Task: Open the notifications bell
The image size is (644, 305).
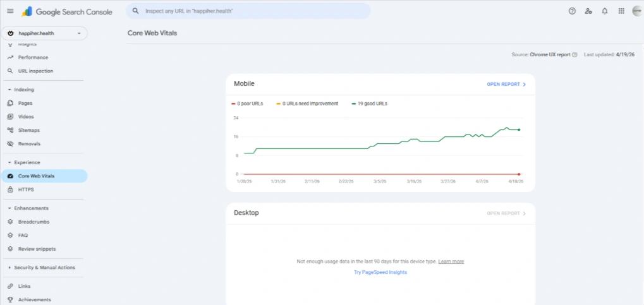Action: click(605, 11)
